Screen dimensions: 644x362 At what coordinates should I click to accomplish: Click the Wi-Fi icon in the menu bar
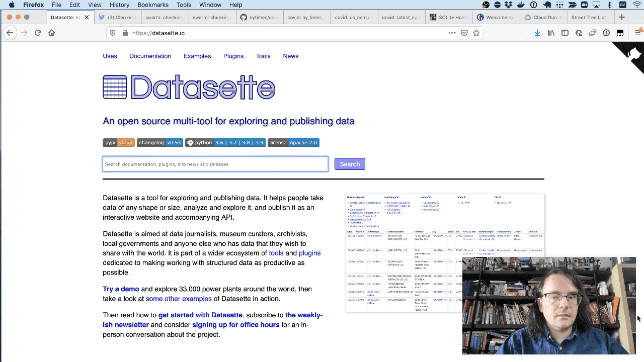[x=636, y=5]
